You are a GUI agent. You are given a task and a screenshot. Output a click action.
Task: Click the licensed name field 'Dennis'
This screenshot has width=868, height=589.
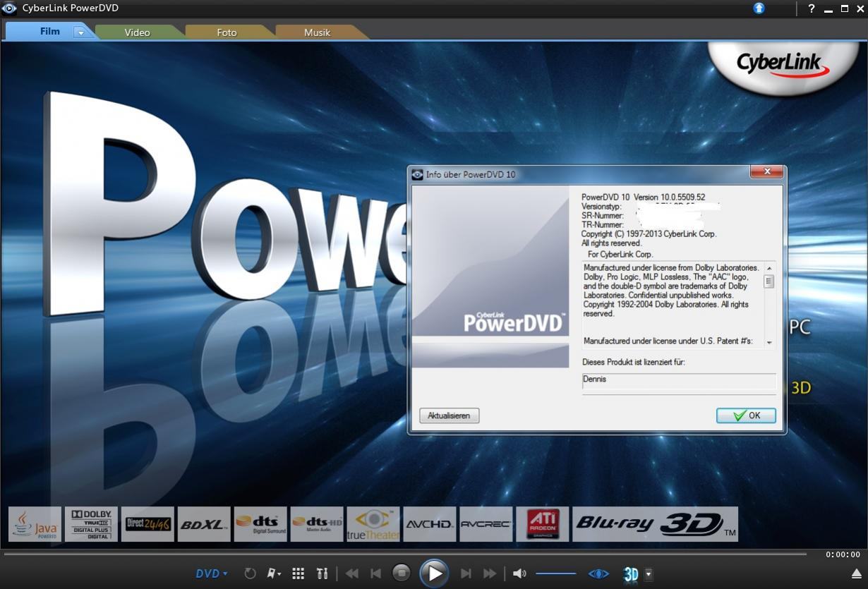pyautogui.click(x=678, y=381)
